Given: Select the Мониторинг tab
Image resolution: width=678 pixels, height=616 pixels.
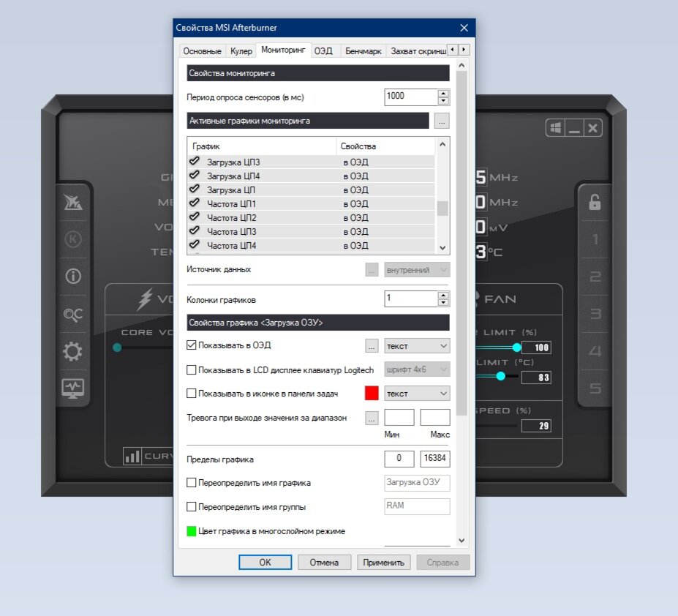Looking at the screenshot, I should (x=283, y=50).
